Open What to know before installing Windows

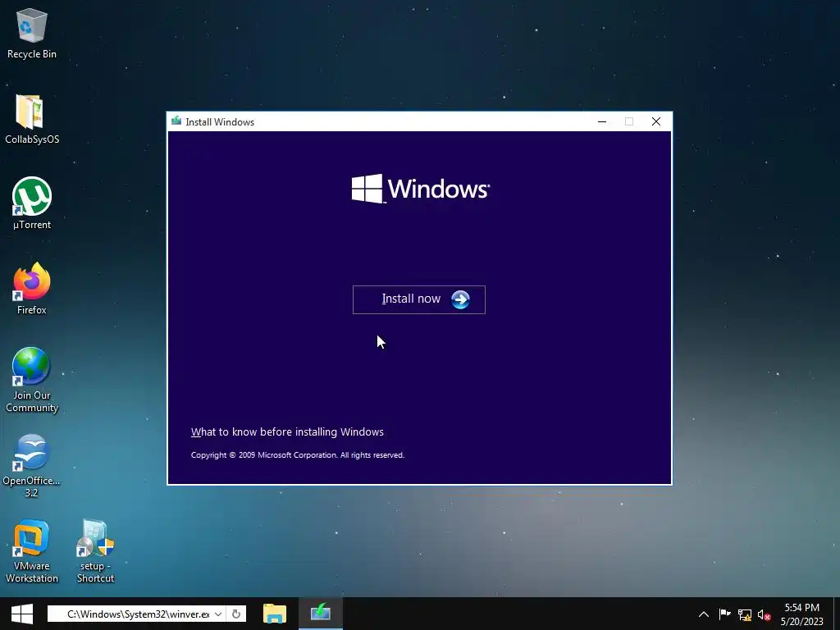[287, 431]
